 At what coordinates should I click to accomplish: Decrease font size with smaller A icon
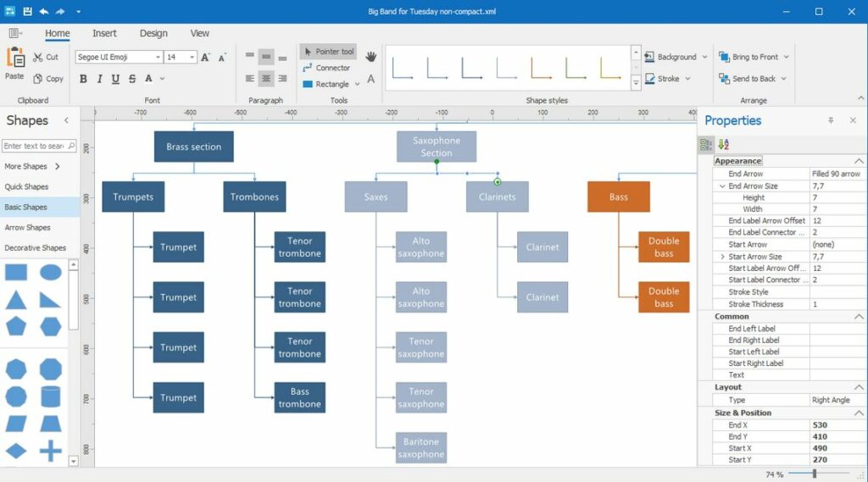coord(222,58)
